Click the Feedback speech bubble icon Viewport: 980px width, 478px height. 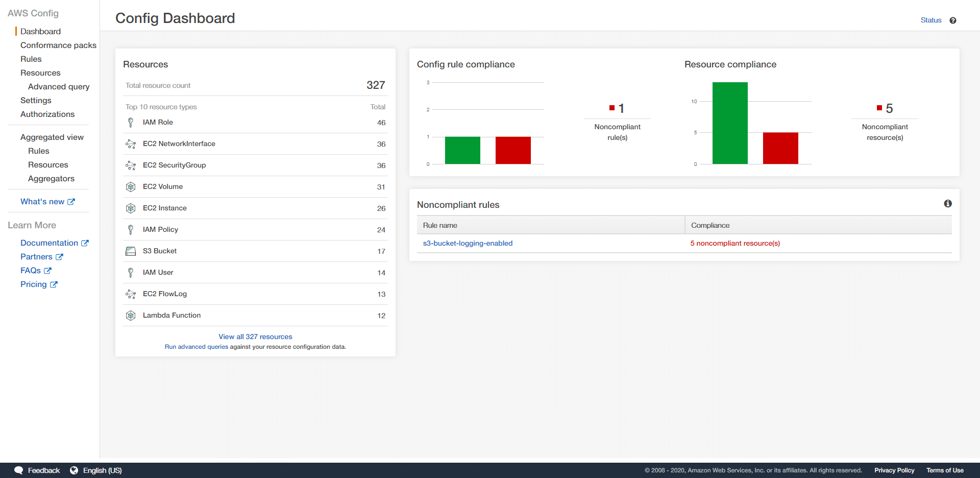tap(18, 470)
